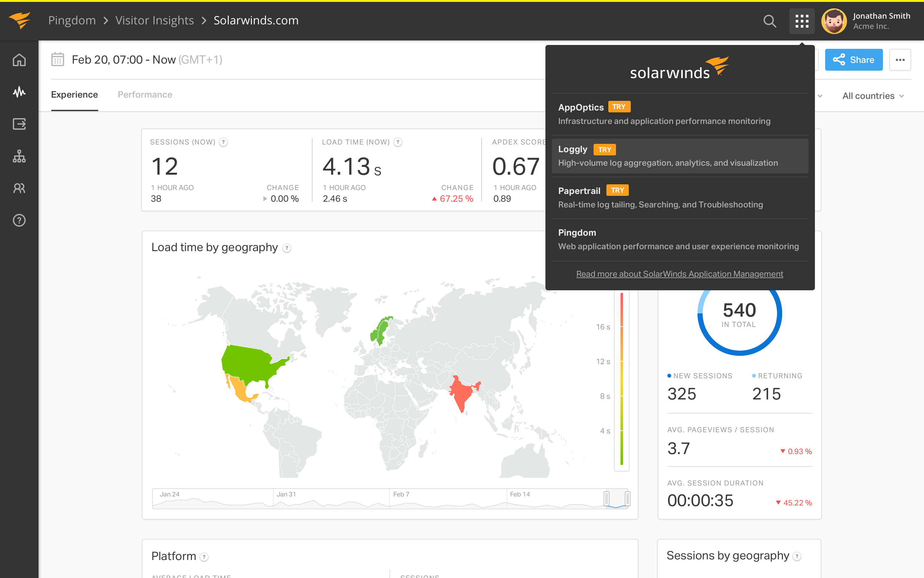Click the New Sessions value 325
The height and width of the screenshot is (578, 924).
(681, 394)
